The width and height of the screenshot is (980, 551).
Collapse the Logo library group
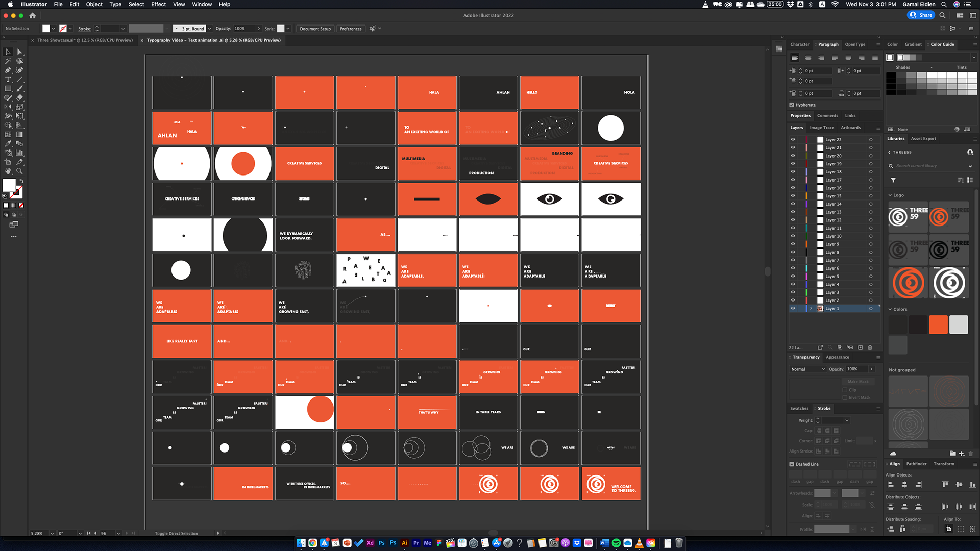(890, 195)
